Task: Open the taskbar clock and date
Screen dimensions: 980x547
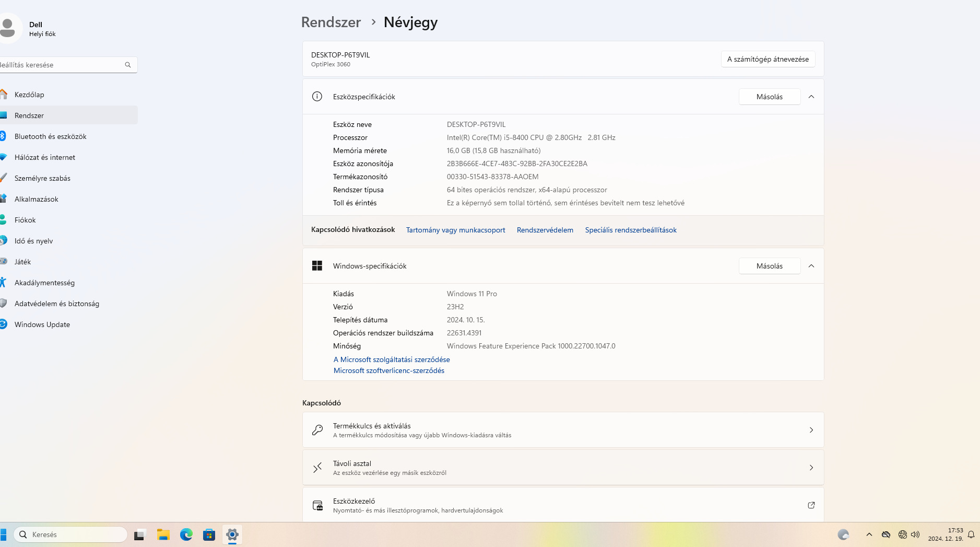Action: pyautogui.click(x=946, y=534)
